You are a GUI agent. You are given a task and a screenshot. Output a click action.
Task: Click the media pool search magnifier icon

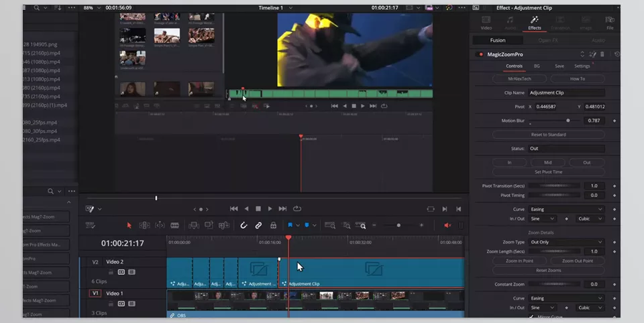(36, 8)
